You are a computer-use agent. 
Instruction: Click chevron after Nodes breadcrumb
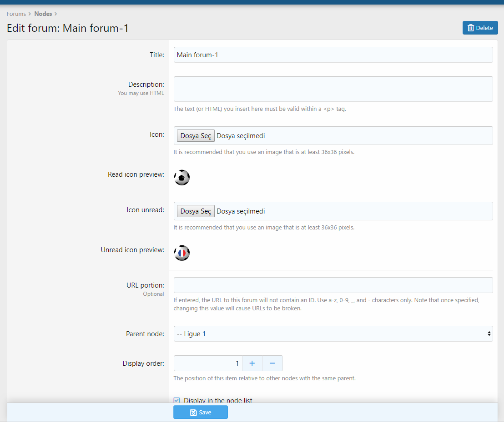pyautogui.click(x=55, y=14)
